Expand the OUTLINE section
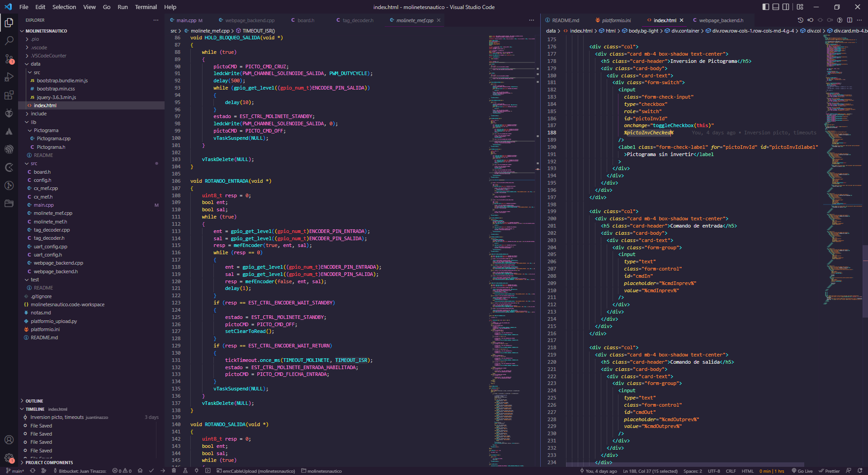The width and height of the screenshot is (868, 475). click(34, 401)
